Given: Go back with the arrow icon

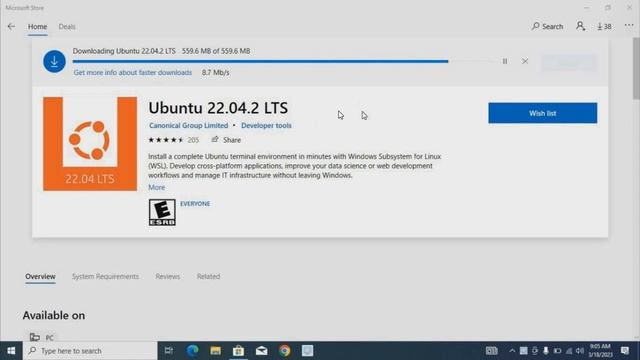Looking at the screenshot, I should 11,27.
